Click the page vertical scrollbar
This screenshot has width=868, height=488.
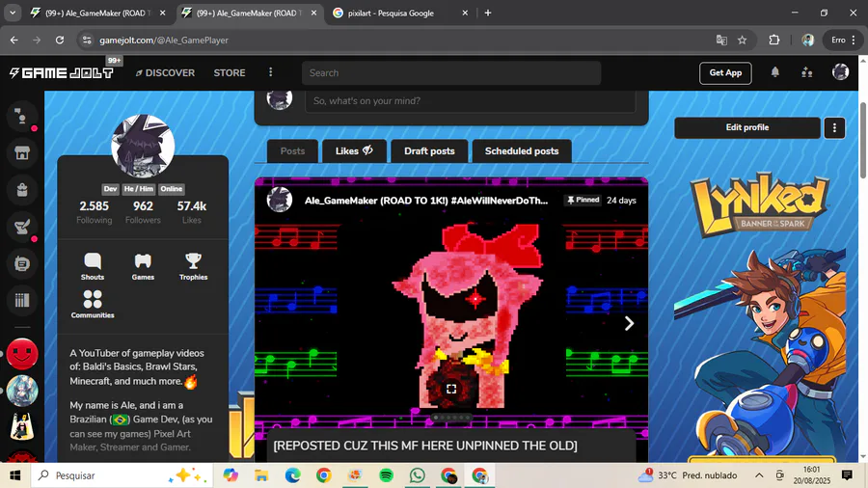(863, 141)
